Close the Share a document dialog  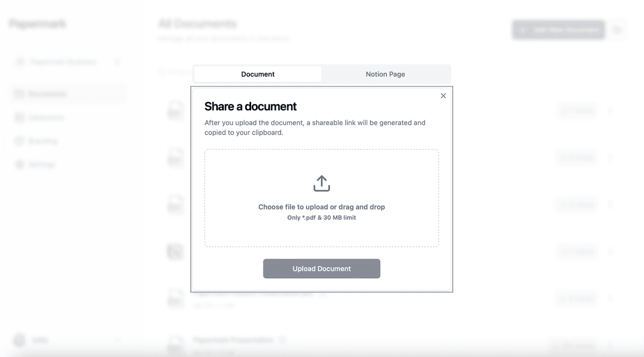pos(443,95)
